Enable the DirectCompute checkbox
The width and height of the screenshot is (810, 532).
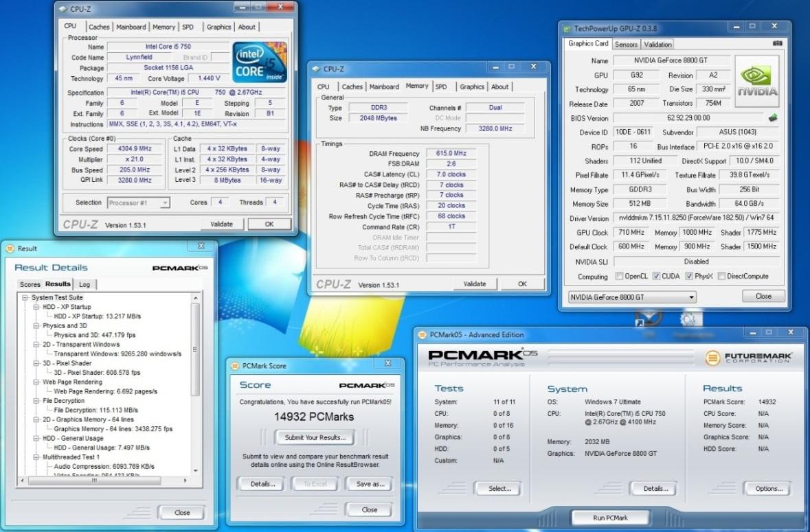(721, 276)
